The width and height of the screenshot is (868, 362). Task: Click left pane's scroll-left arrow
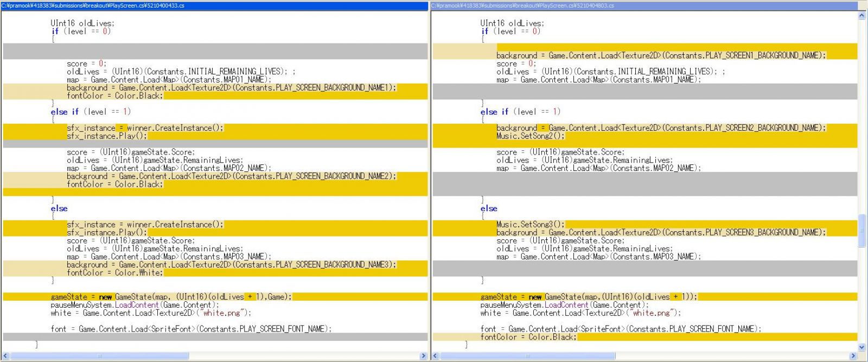point(6,356)
